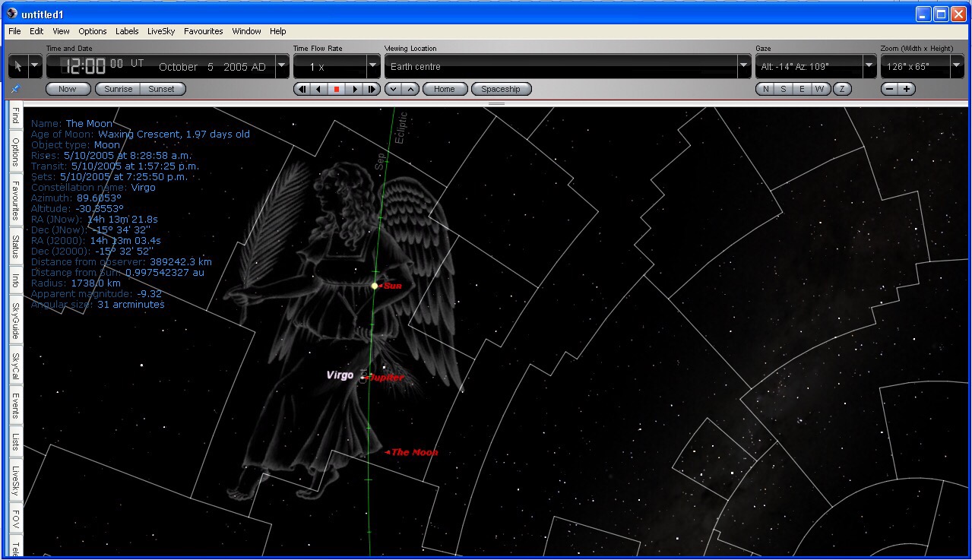
Task: Gaze west with W button
Action: [819, 89]
